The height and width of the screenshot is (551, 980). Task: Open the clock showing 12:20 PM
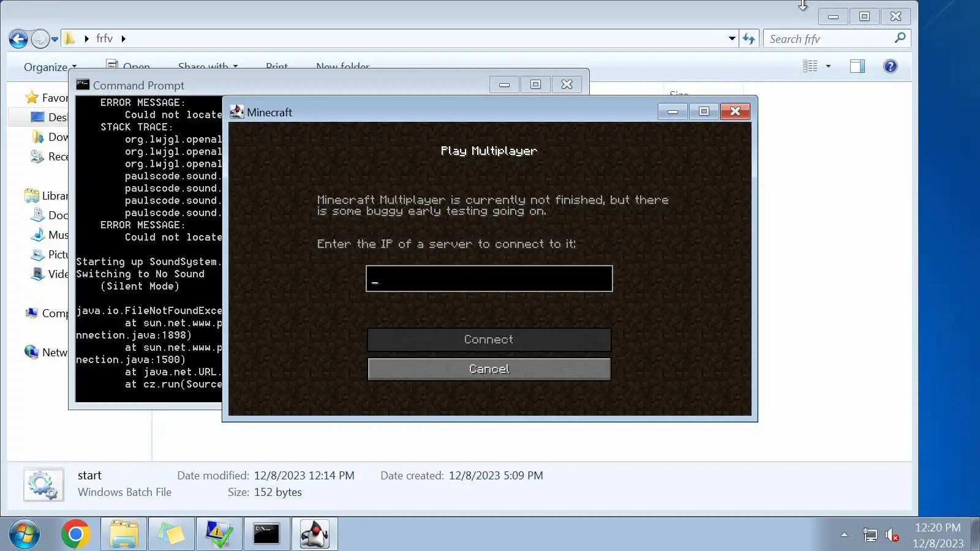(938, 534)
